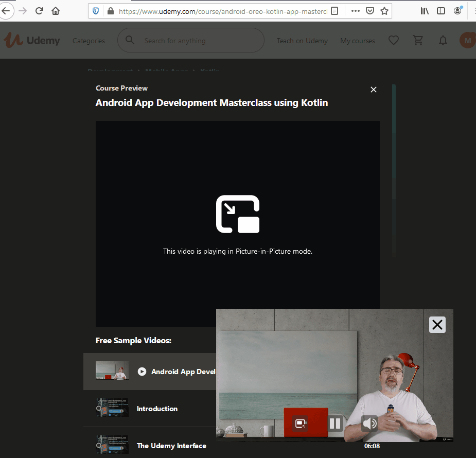Open the browser's more actions menu
Viewport: 476px width, 458px height.
355,10
